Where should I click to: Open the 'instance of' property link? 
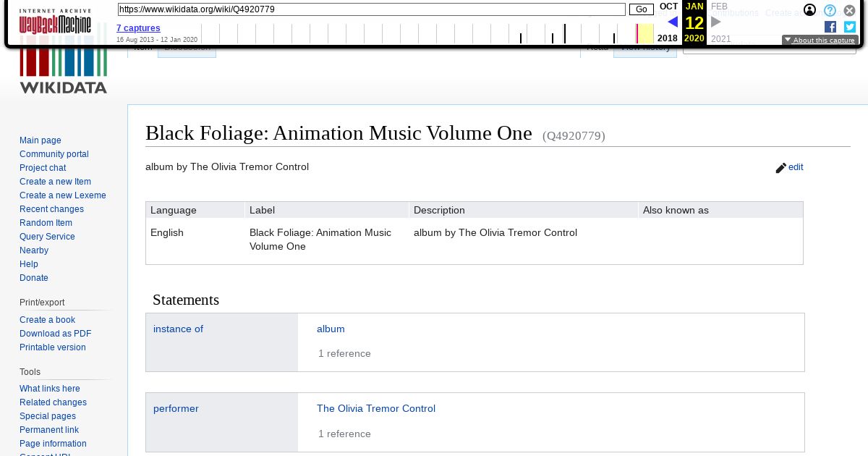[178, 329]
